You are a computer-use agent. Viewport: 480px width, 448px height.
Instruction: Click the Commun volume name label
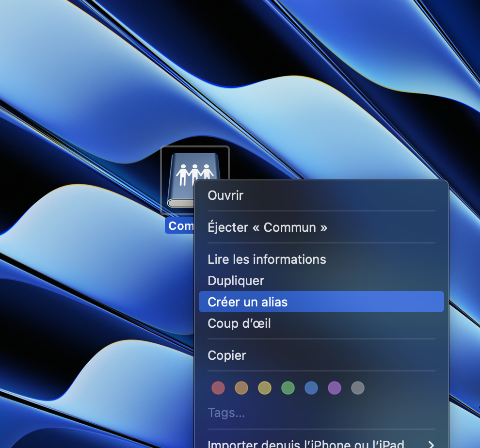pyautogui.click(x=181, y=226)
